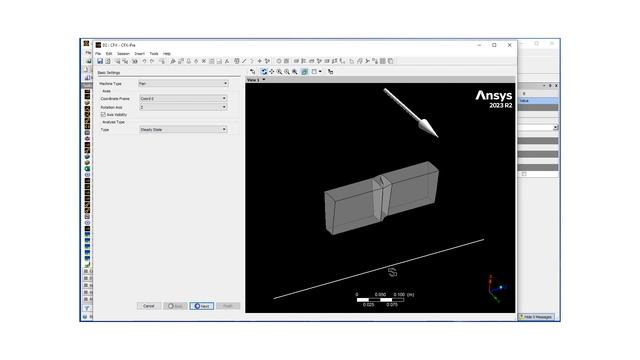Click the filter funnel icon in background window sidebar
640x360 pixels.
[x=87, y=309]
